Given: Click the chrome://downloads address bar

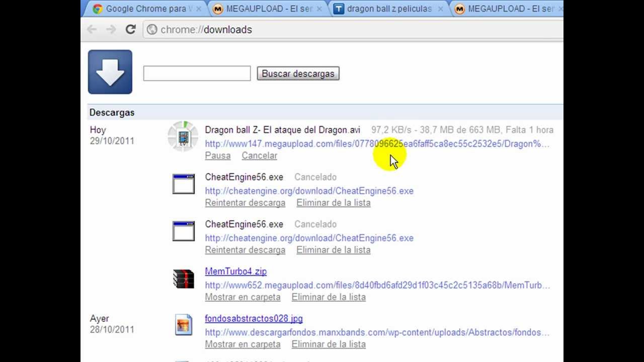Looking at the screenshot, I should 352,30.
